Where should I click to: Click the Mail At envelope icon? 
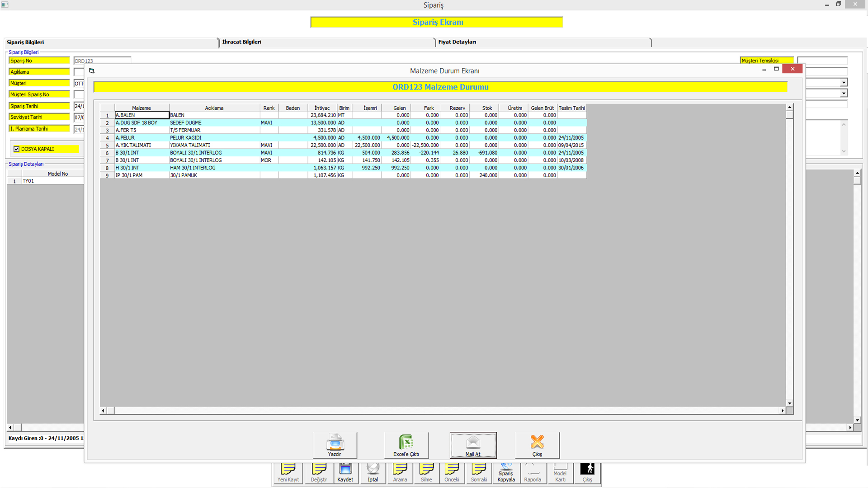point(473,442)
